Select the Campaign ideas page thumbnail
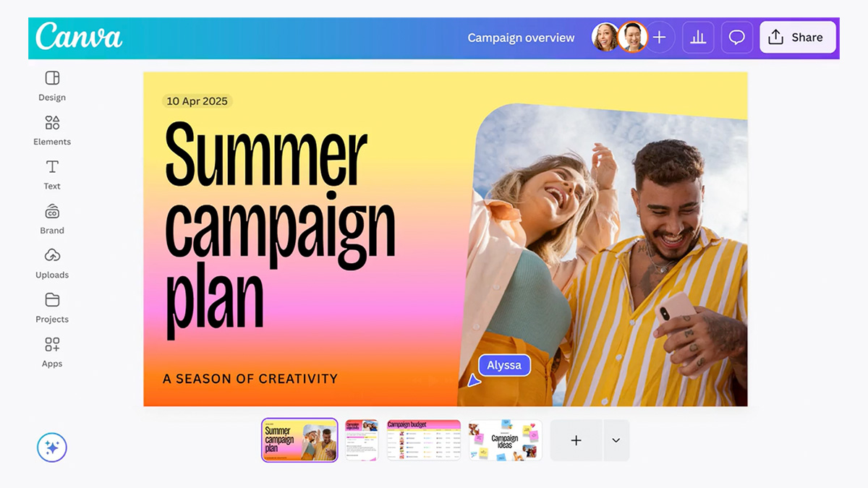This screenshot has width=868, height=488. click(505, 440)
